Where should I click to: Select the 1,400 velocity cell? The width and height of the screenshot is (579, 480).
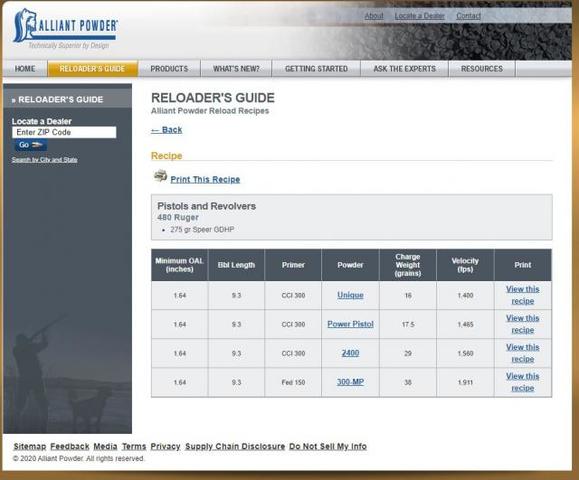point(465,295)
